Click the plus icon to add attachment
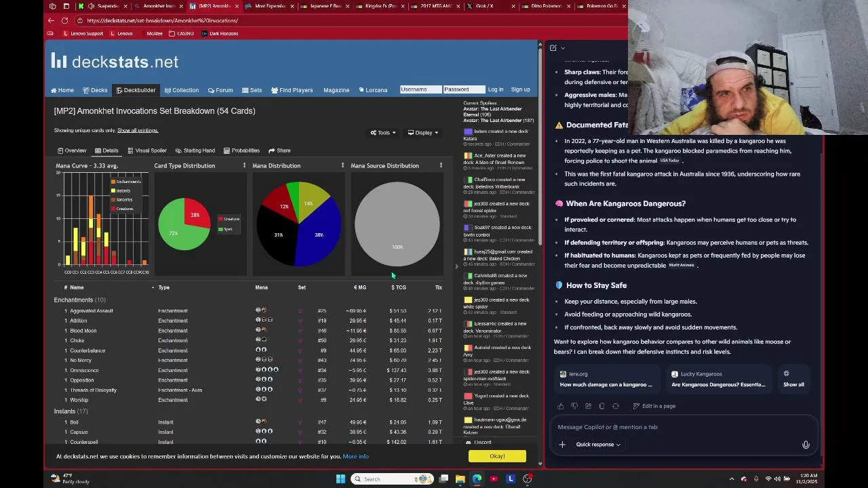The height and width of the screenshot is (488, 868). (x=562, y=445)
